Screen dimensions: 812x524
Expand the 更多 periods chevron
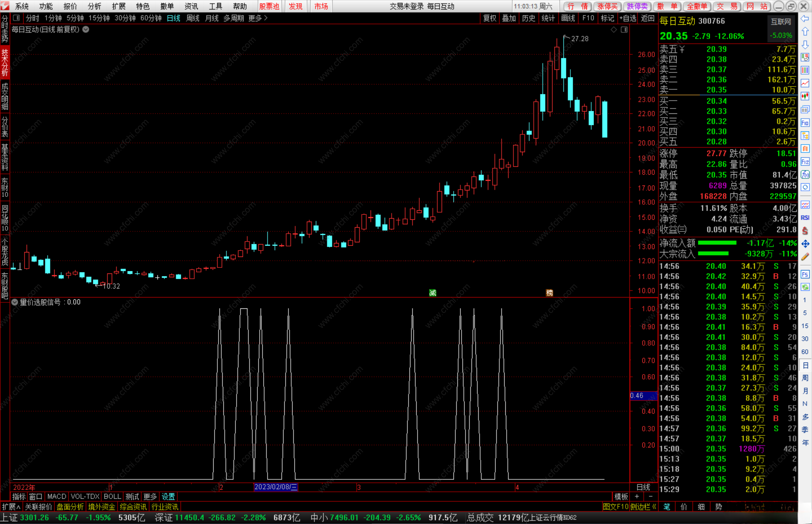point(266,18)
